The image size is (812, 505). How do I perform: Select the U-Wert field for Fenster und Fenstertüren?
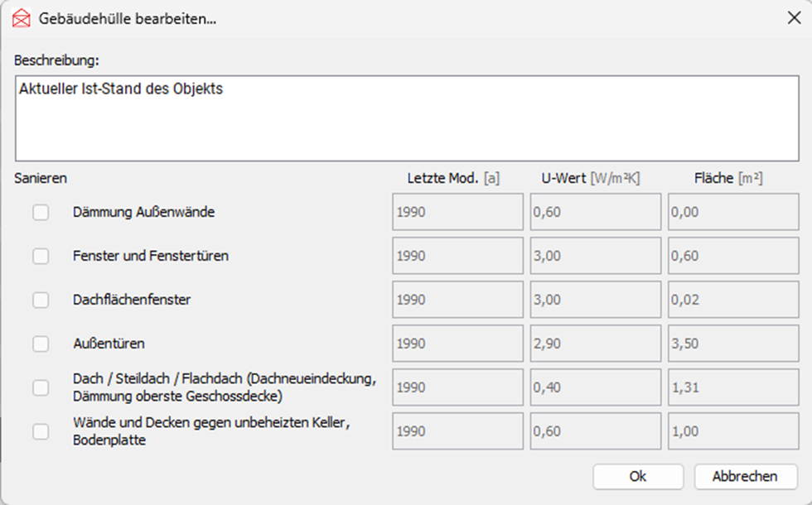tap(595, 256)
